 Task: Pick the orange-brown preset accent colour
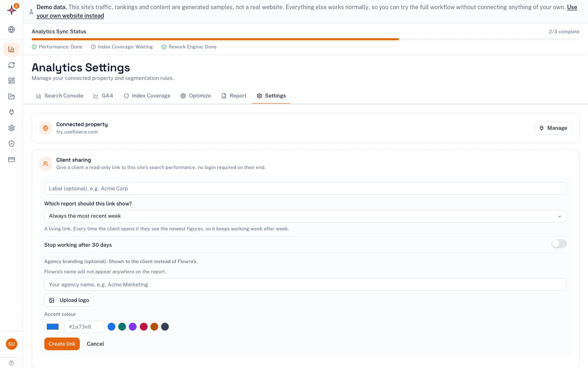click(x=154, y=327)
